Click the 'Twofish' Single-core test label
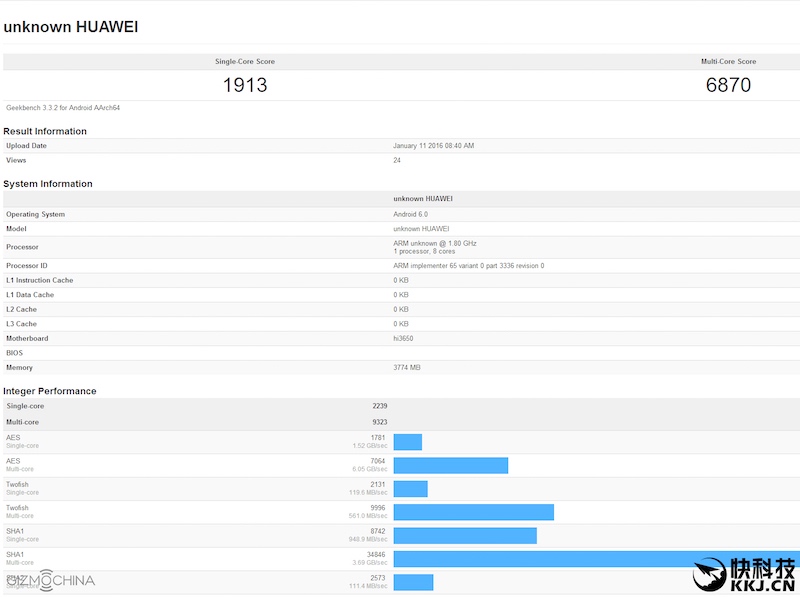 pos(17,485)
